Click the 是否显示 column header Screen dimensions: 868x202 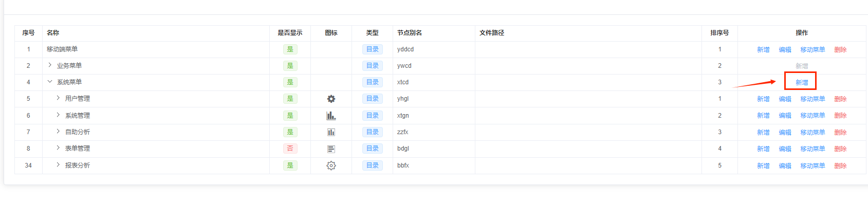(x=290, y=33)
